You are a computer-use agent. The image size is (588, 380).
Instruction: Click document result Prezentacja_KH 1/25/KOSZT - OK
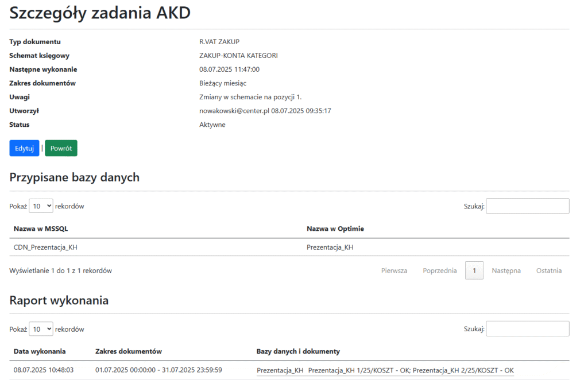click(358, 370)
